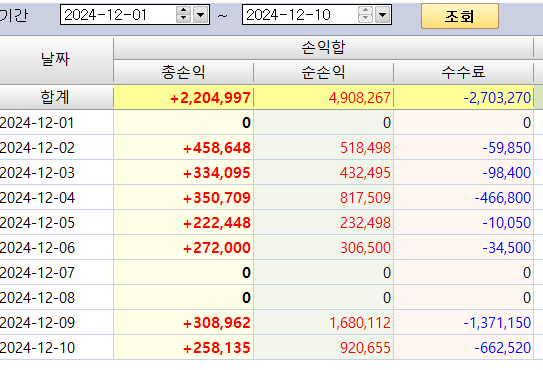This screenshot has height=370, width=543.
Task: Click the -466,800 fee cell
Action: [463, 197]
